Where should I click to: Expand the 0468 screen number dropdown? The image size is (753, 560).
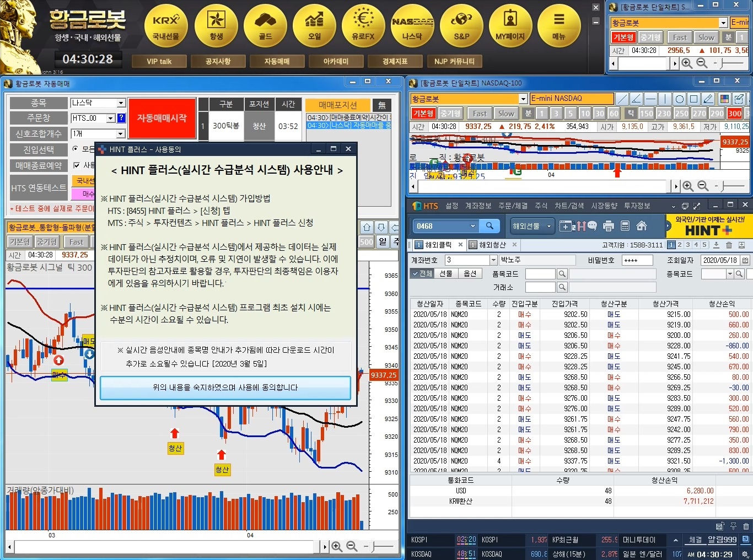(472, 226)
